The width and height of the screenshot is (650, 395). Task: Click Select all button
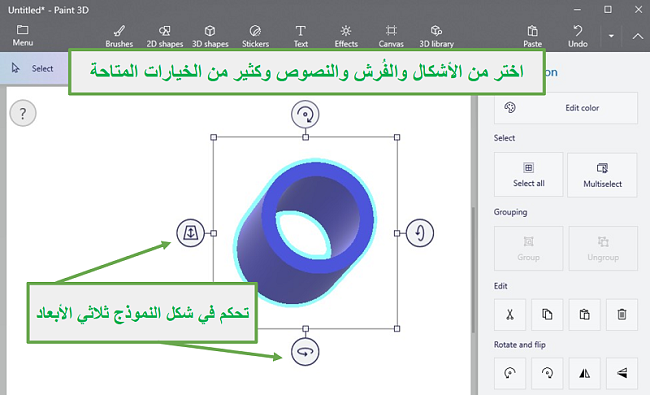529,174
